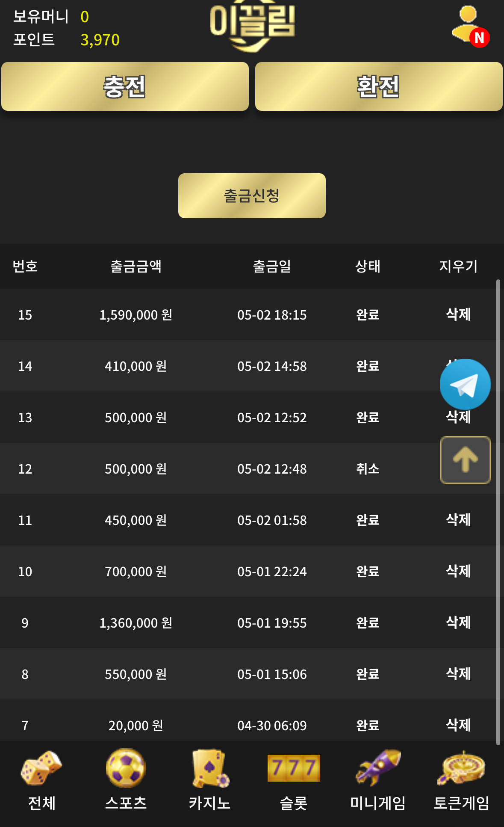Click 삭제 for record number 10
This screenshot has height=827, width=504.
tap(458, 571)
